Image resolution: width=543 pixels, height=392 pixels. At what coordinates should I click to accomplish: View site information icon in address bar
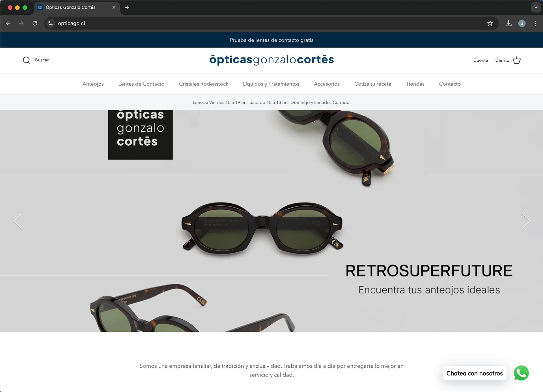click(x=51, y=23)
